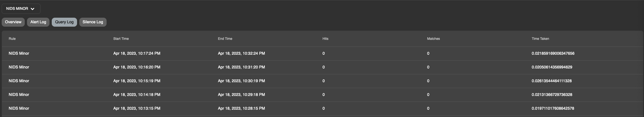
Task: Select the row starting 10:15:19 PM
Action: click(323, 81)
